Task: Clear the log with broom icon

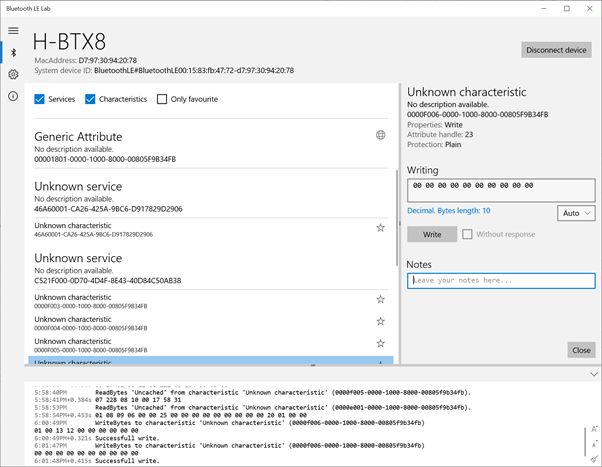Action: [x=594, y=459]
